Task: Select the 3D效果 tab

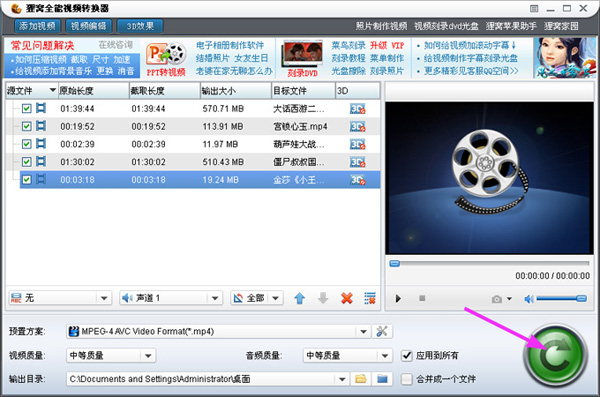Action: click(x=140, y=26)
